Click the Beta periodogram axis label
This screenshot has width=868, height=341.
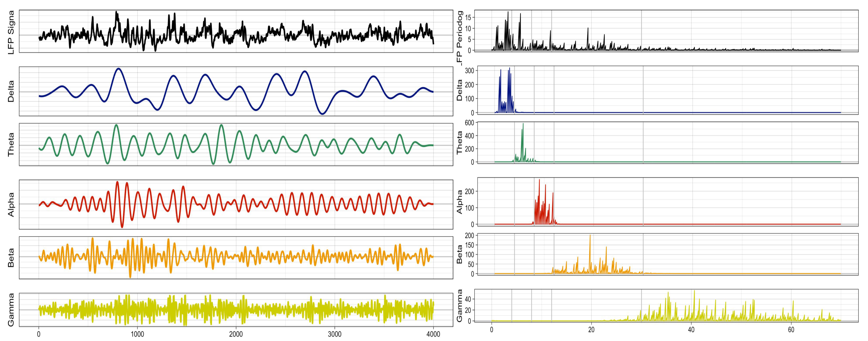(460, 255)
